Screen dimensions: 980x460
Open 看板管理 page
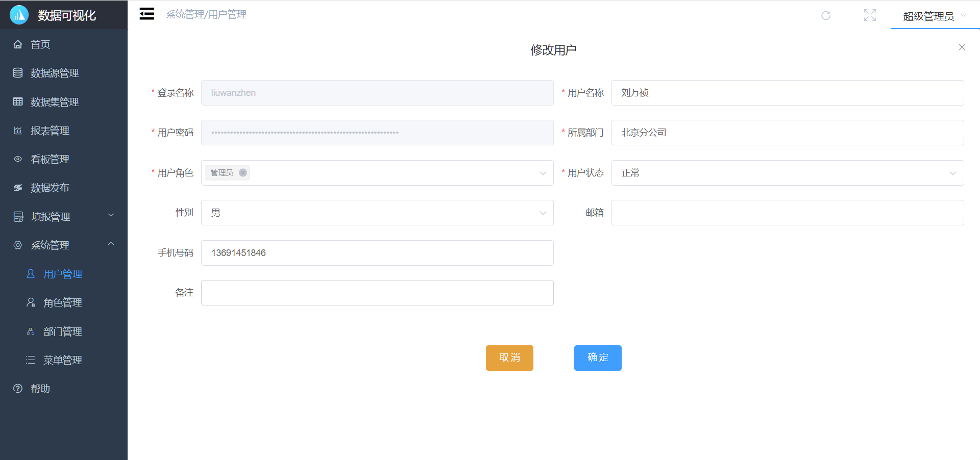(x=64, y=159)
